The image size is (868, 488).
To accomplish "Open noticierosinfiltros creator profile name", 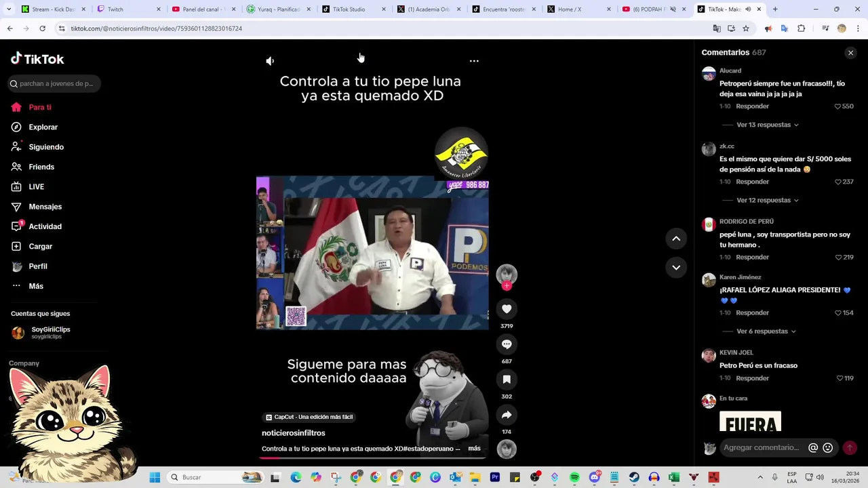I will pos(294,433).
